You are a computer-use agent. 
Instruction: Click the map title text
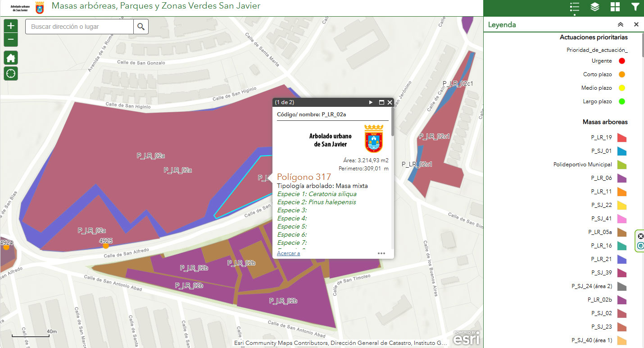[x=156, y=6]
